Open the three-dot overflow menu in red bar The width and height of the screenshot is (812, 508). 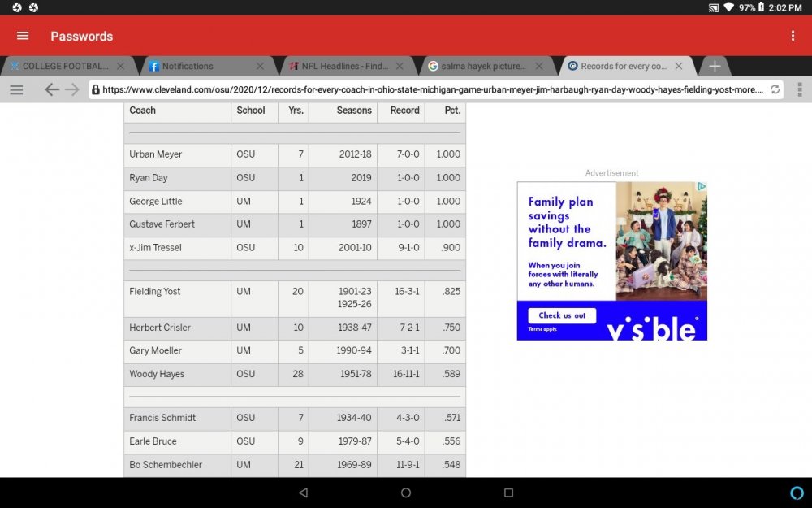coord(793,36)
